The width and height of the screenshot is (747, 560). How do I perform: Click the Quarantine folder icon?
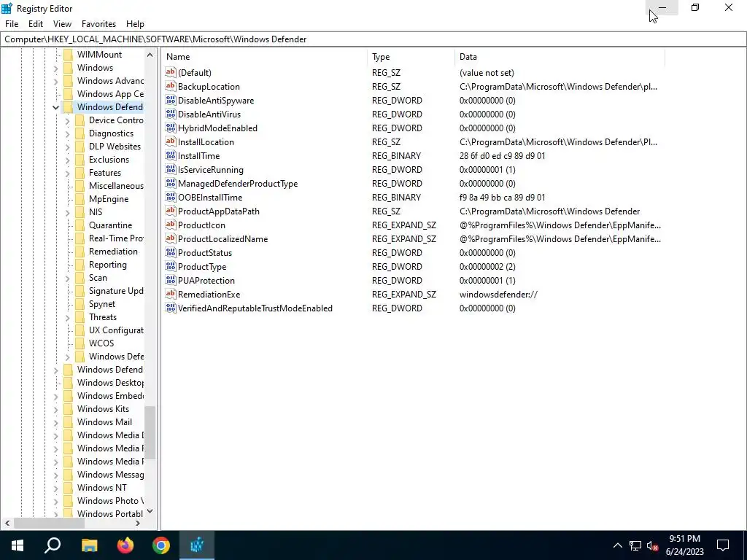(x=80, y=225)
